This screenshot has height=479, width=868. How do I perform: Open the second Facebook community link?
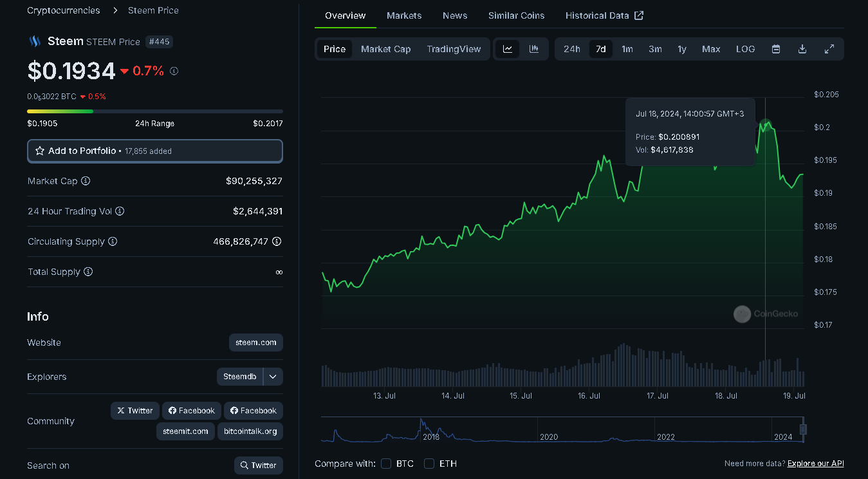pyautogui.click(x=254, y=411)
